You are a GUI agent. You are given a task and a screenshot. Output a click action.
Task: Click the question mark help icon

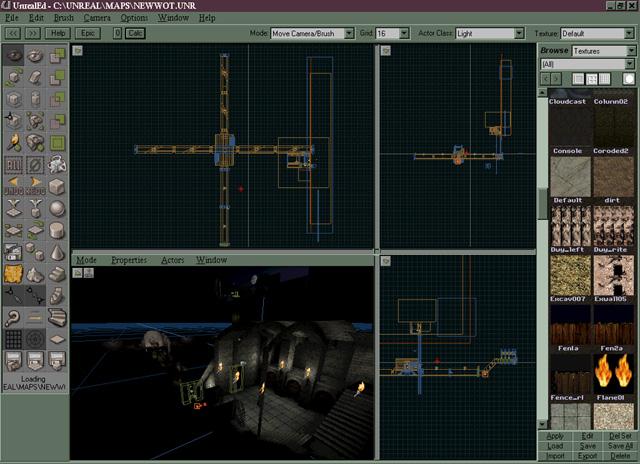(x=14, y=318)
